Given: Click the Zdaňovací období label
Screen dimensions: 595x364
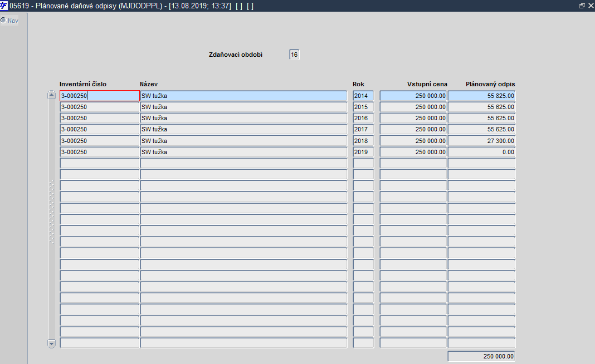Looking at the screenshot, I should (x=236, y=55).
